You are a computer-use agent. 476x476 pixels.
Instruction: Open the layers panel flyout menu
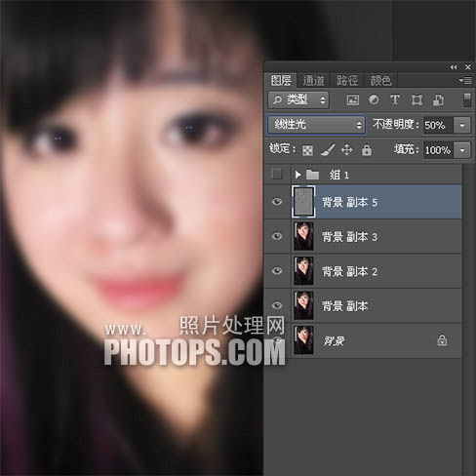[x=465, y=80]
